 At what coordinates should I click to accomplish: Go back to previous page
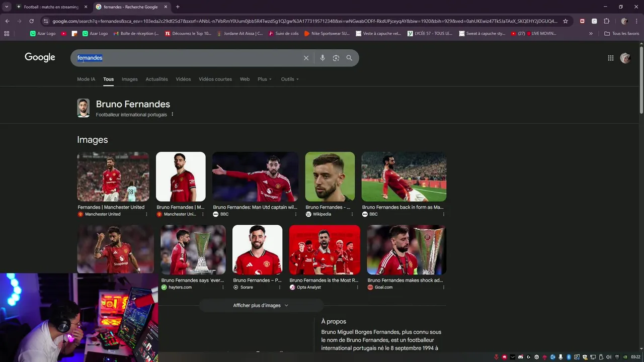[x=7, y=21]
